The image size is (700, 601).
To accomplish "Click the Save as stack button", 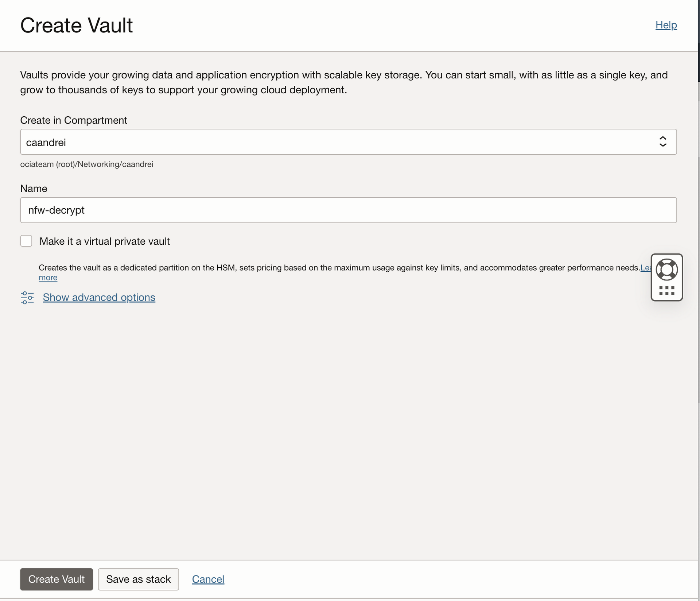I will [138, 579].
